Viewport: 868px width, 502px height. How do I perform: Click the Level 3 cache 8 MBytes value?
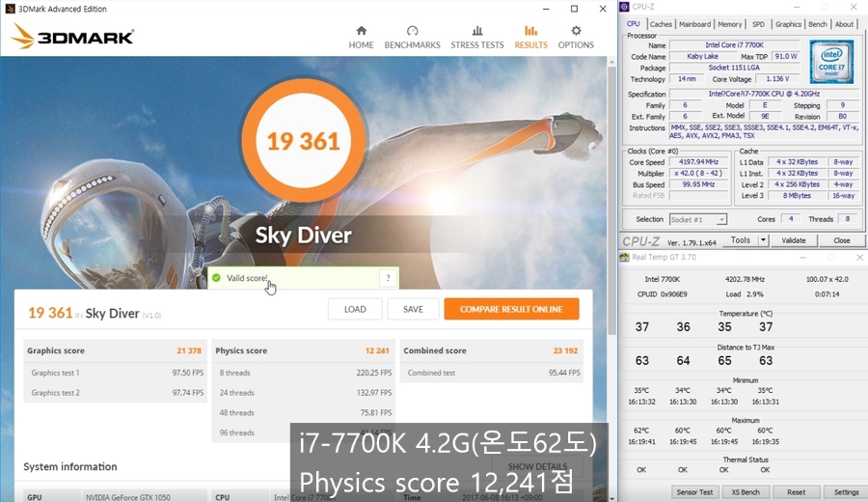(797, 196)
